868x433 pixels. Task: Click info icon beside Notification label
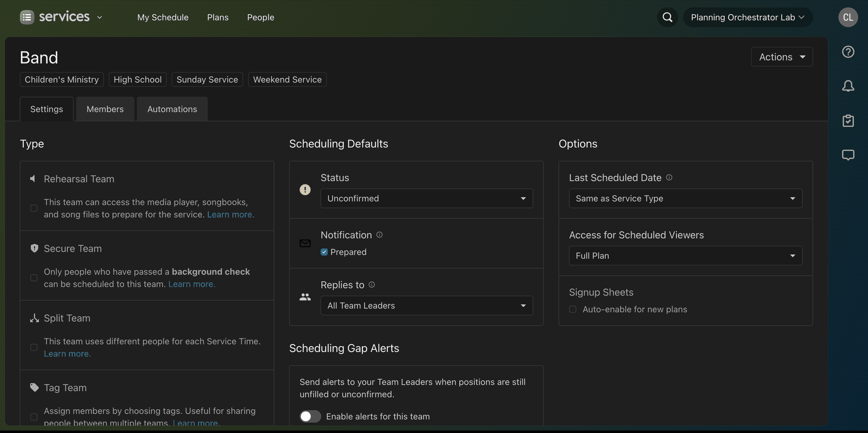pyautogui.click(x=379, y=235)
